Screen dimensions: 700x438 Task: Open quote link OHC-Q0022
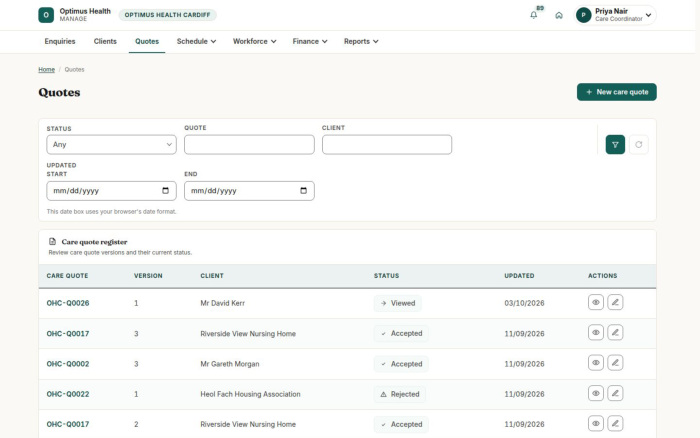click(68, 394)
